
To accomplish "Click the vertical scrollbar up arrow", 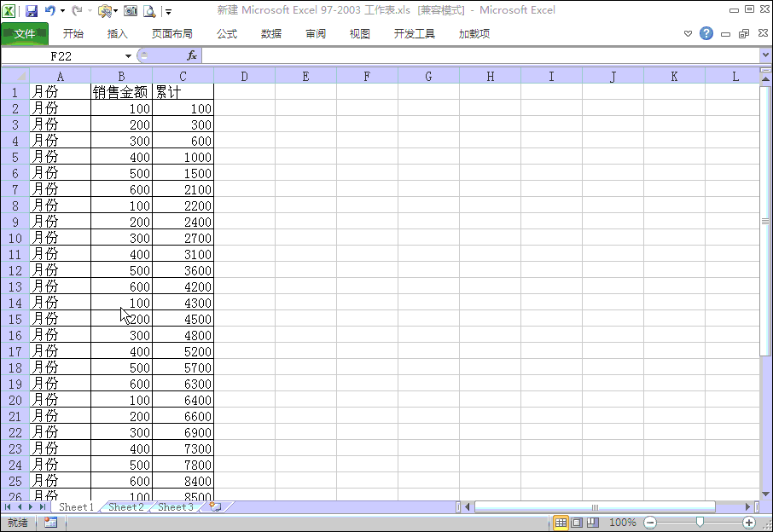I will pyautogui.click(x=765, y=78).
